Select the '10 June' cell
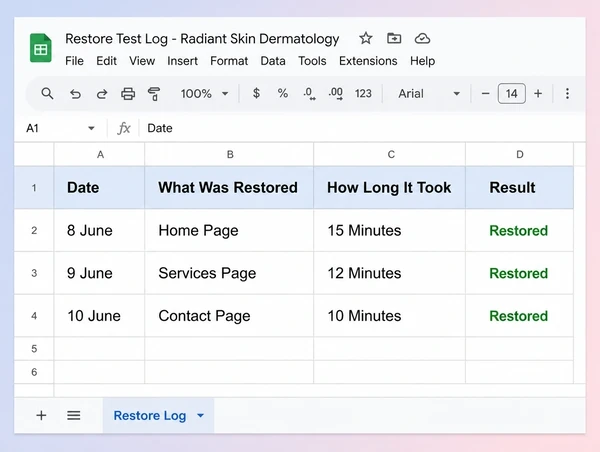600x452 pixels. (99, 316)
